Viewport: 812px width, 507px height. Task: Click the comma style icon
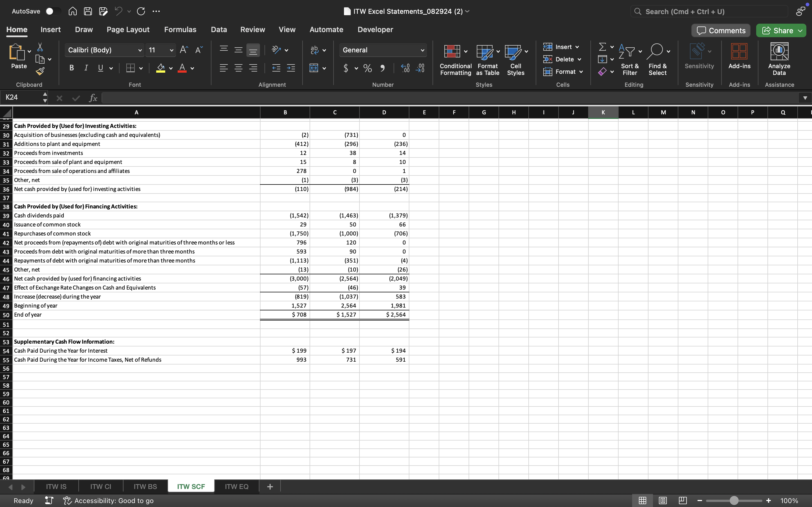[x=383, y=68]
